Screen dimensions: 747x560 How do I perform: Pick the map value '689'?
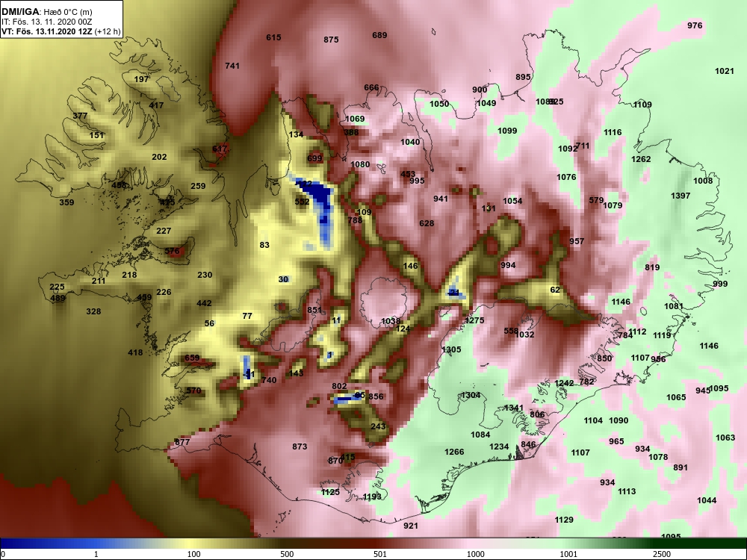[x=379, y=35]
